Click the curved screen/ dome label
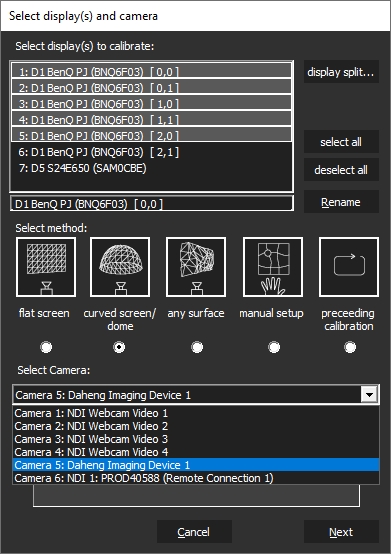This screenshot has width=391, height=554. (120, 319)
